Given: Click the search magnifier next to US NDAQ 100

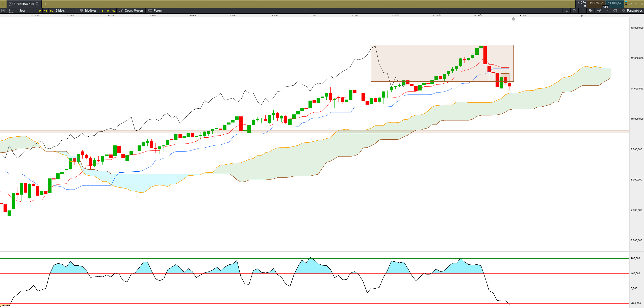Looking at the screenshot, I should tap(37, 4).
